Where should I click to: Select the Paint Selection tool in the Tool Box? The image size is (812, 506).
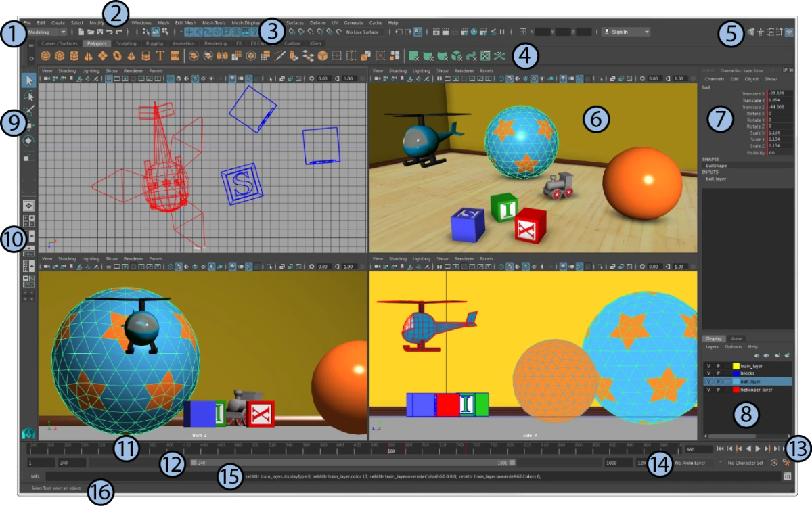tap(29, 110)
